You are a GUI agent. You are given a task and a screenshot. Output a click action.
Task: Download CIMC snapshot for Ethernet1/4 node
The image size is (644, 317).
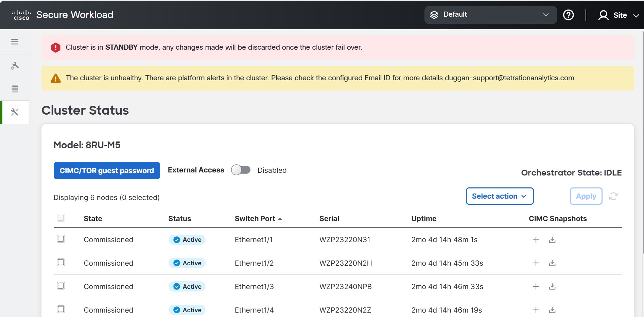(552, 310)
